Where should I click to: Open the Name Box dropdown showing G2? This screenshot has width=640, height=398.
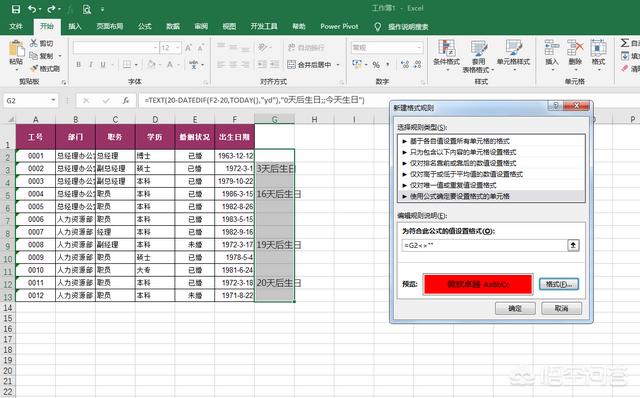point(53,100)
